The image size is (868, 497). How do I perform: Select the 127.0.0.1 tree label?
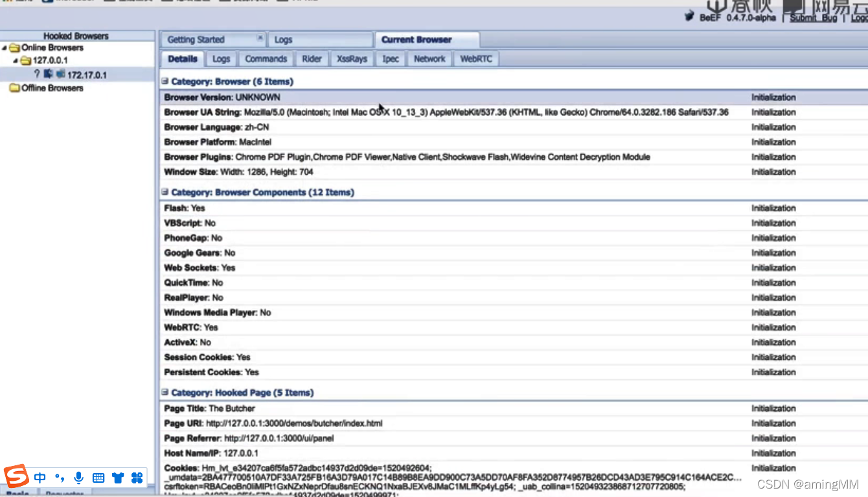(51, 61)
